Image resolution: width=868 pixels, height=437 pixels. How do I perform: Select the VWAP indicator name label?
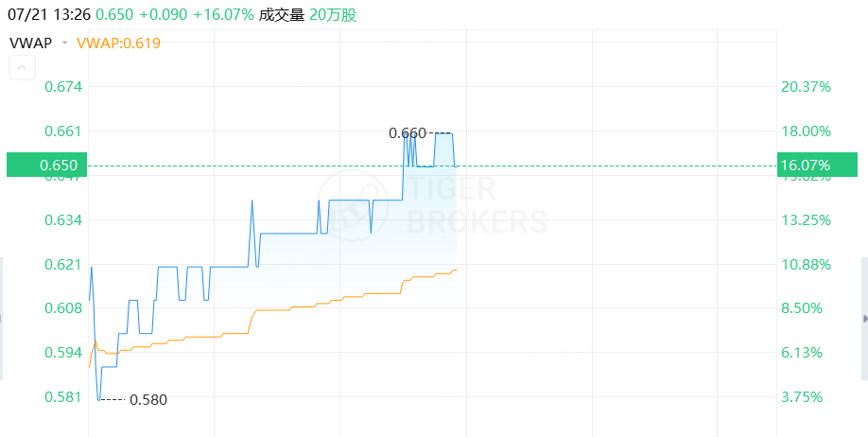[x=31, y=44]
